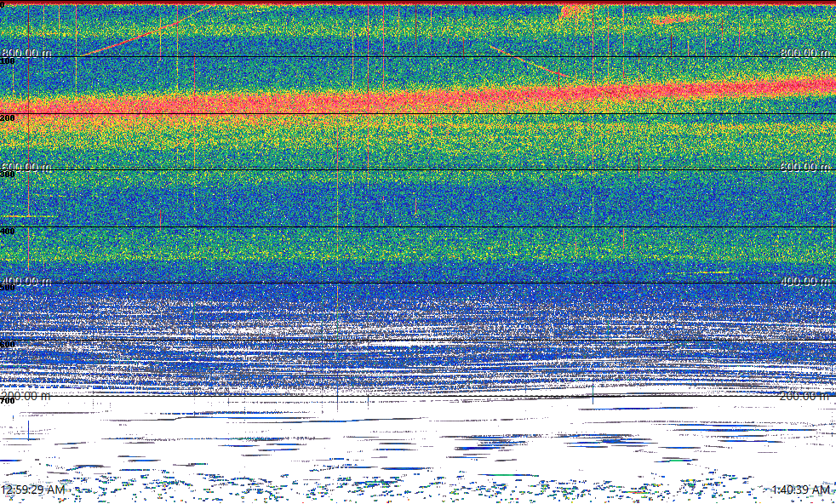Select the right-side 600.00 m depth label

[805, 167]
